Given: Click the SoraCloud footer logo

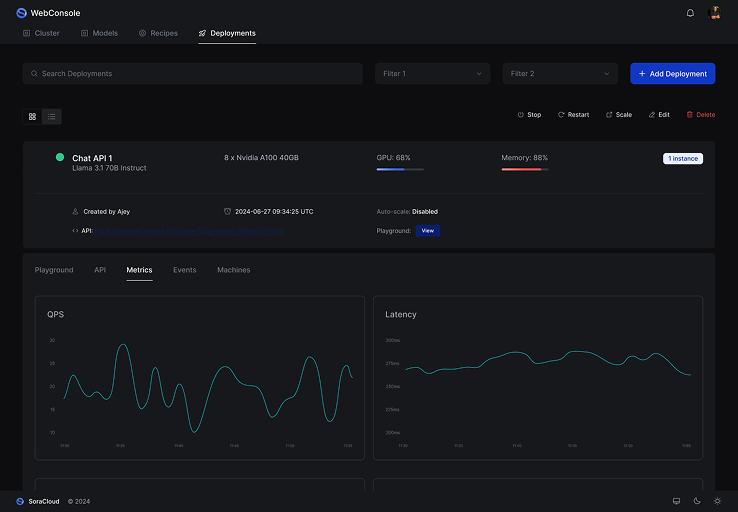Looking at the screenshot, I should [x=20, y=501].
